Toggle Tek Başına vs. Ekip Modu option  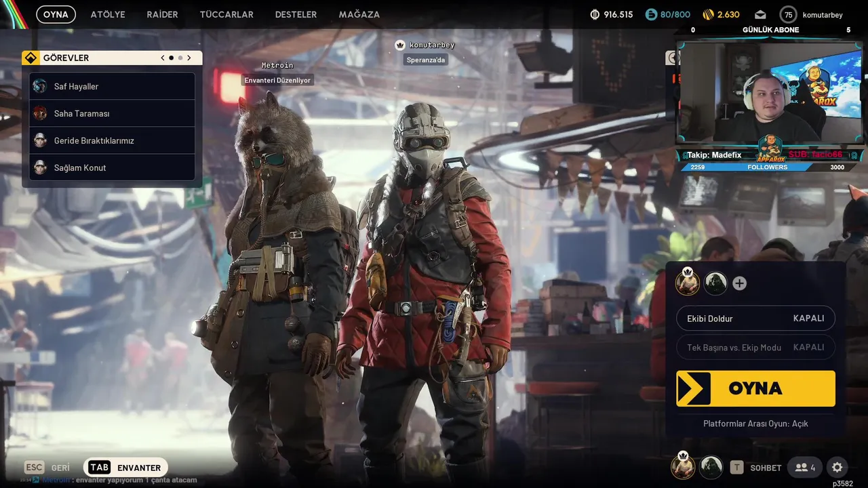pyautogui.click(x=755, y=347)
